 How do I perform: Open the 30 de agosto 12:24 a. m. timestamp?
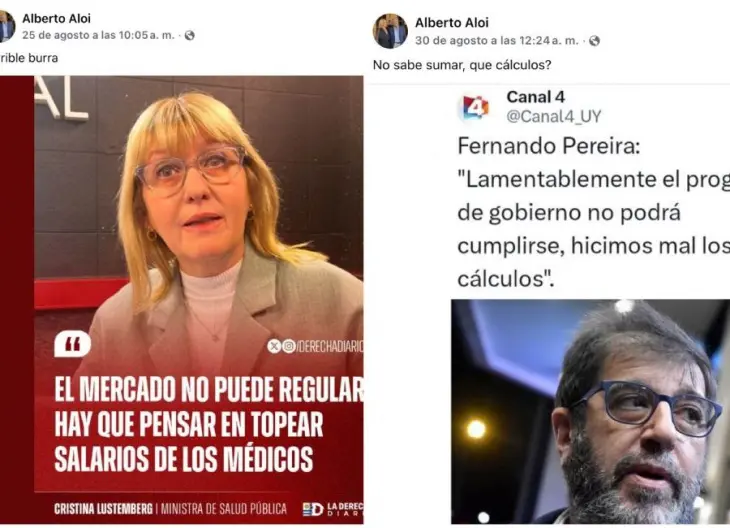click(497, 41)
